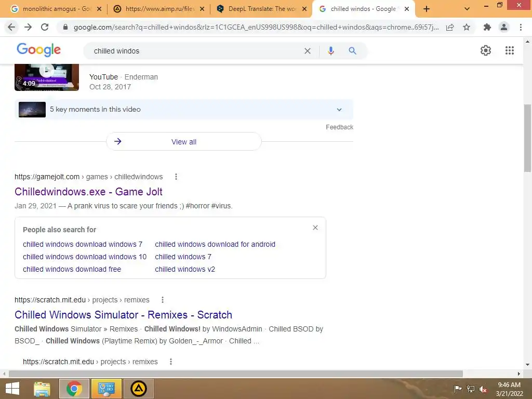
Task: Go back to the previous page
Action: (11, 27)
